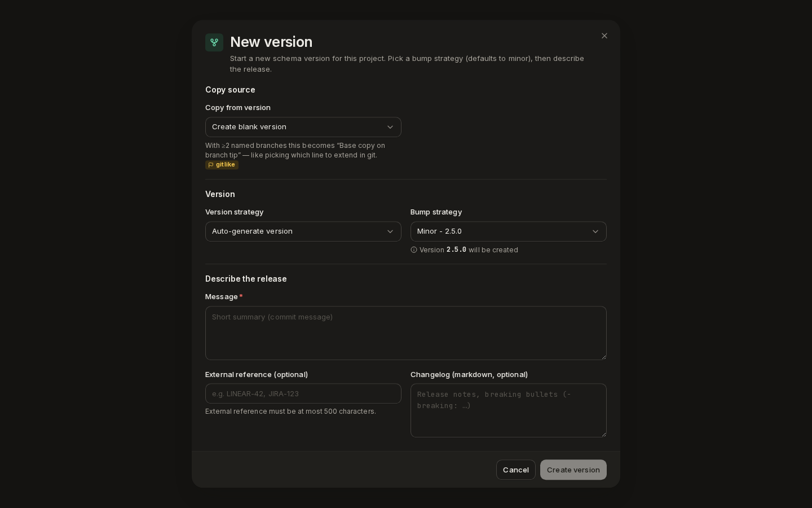812x508 pixels.
Task: Click the Copy source section heading
Action: click(230, 90)
